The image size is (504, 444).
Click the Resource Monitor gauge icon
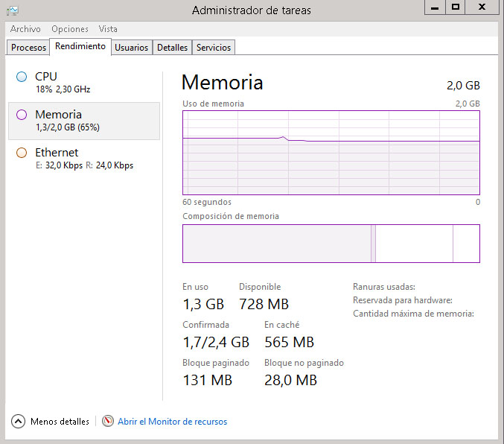pyautogui.click(x=108, y=422)
